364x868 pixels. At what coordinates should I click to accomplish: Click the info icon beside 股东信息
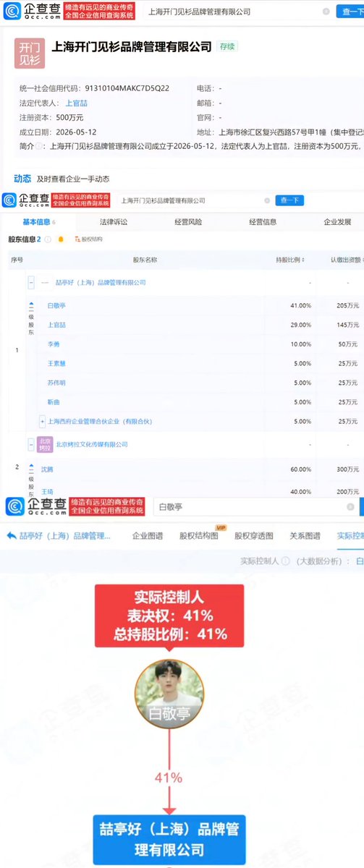[x=48, y=239]
